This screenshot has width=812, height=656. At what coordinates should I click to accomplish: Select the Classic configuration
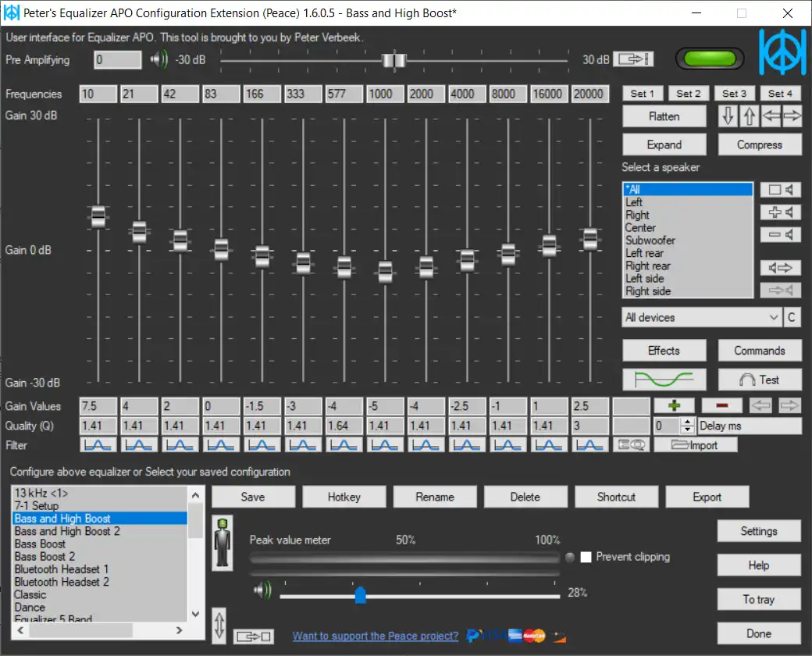tap(99, 595)
